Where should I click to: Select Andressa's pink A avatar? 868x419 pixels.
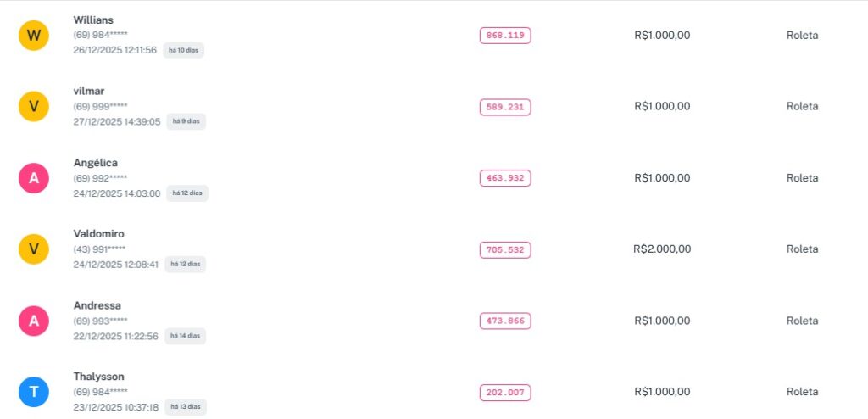point(34,321)
